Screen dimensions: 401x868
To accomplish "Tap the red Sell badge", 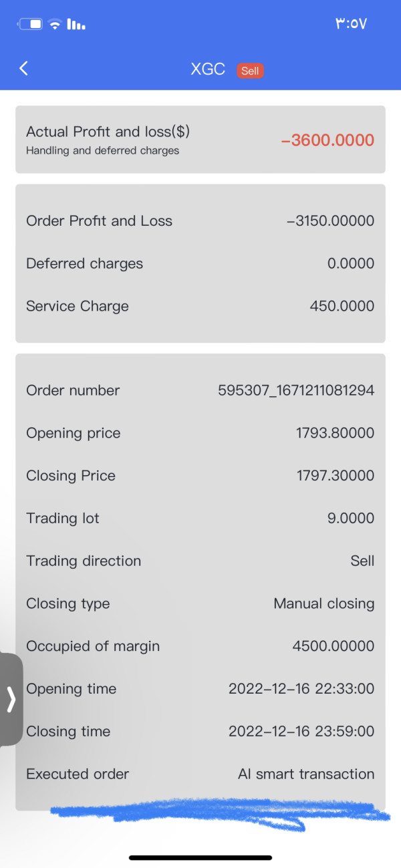I will click(250, 71).
